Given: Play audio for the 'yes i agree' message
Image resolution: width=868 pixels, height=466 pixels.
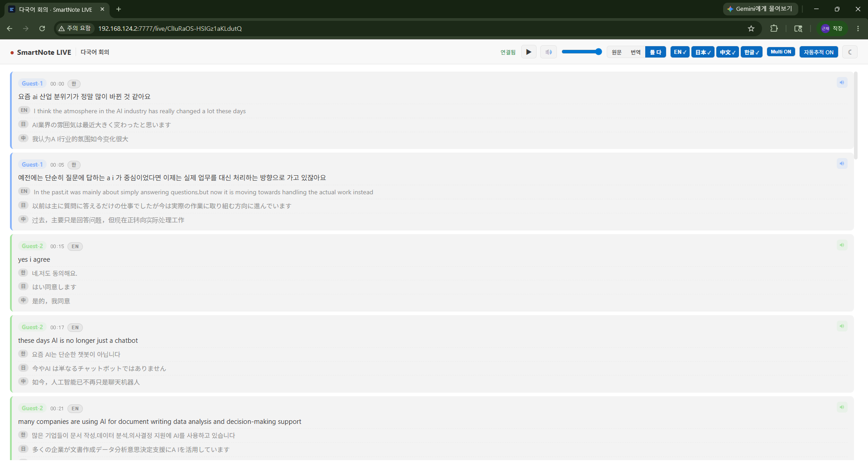Looking at the screenshot, I should point(842,245).
